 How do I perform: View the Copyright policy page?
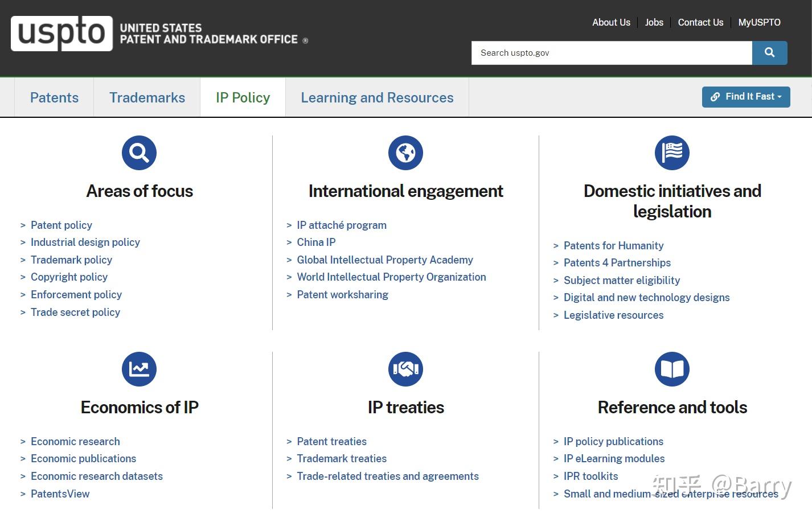[x=69, y=277]
